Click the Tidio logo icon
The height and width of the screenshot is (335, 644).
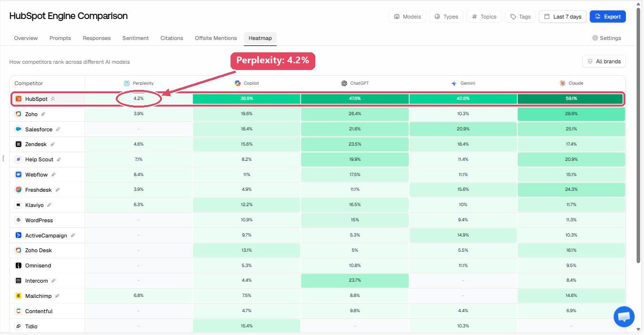pyautogui.click(x=19, y=326)
